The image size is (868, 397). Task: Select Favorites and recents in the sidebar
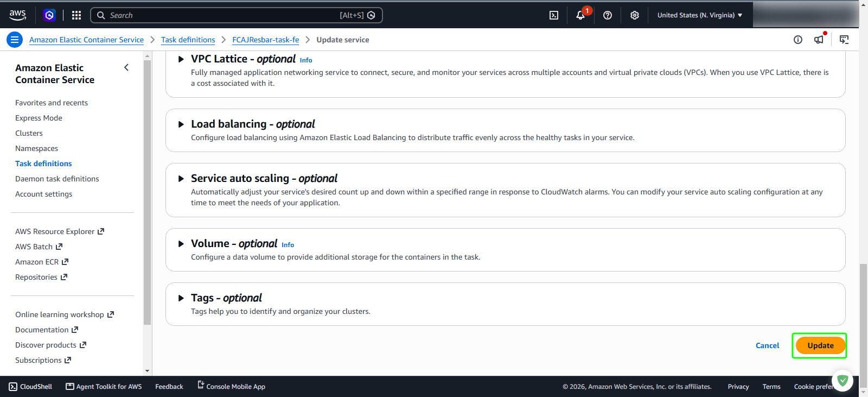coord(52,103)
